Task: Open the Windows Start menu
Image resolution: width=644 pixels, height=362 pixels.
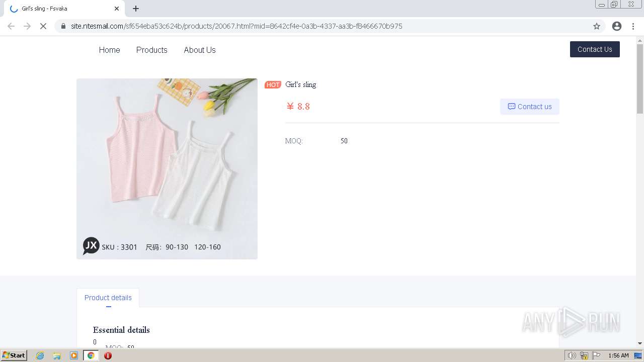Action: tap(14, 355)
